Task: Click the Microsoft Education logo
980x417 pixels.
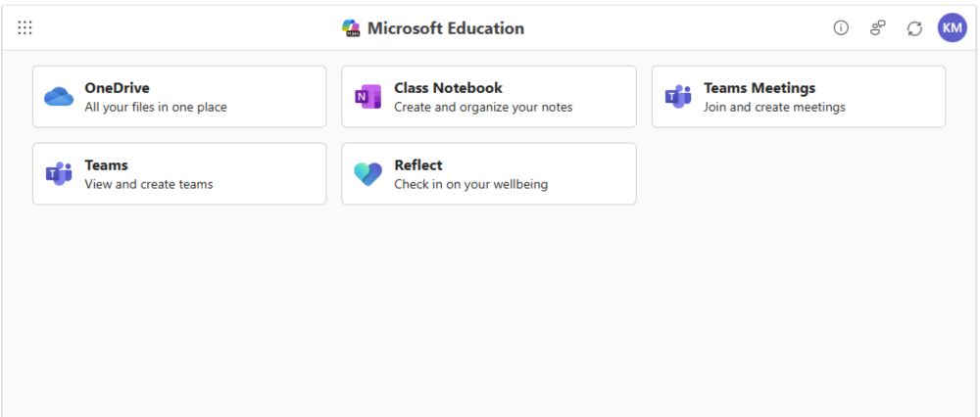Action: click(351, 28)
